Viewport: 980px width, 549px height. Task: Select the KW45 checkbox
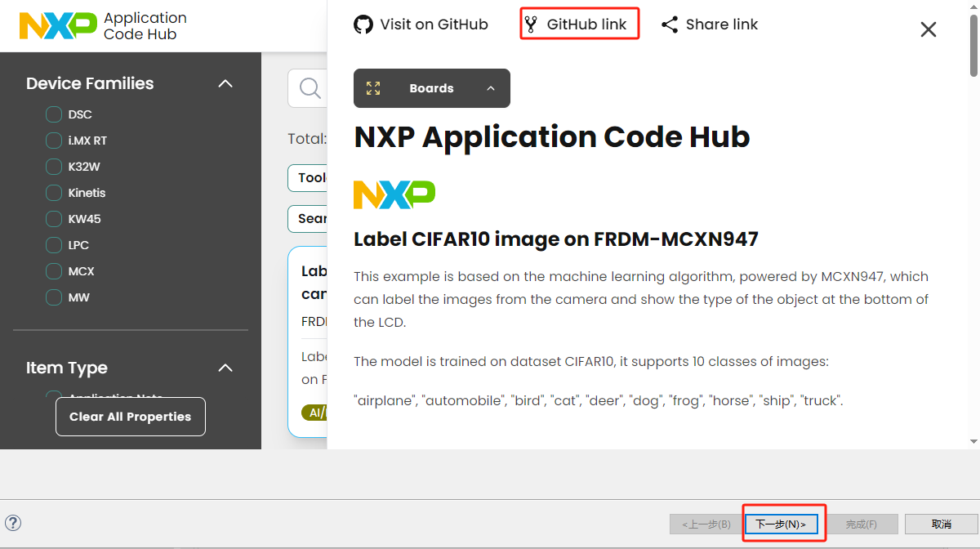[x=54, y=219]
